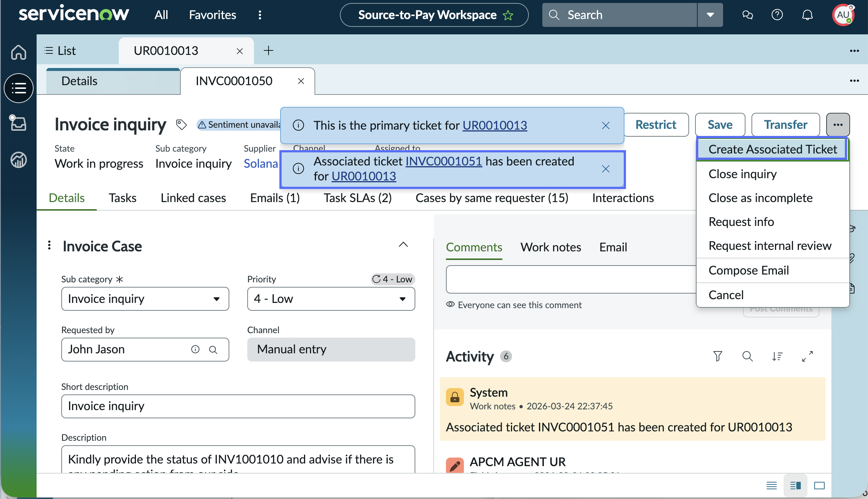Image resolution: width=868 pixels, height=499 pixels.
Task: Show info for John Jason
Action: (x=195, y=349)
